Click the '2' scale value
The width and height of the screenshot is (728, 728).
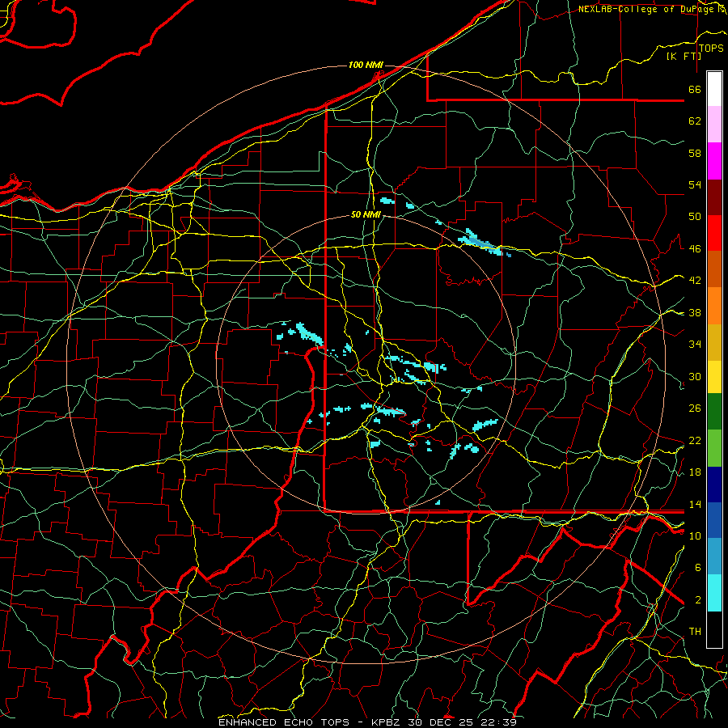698,600
